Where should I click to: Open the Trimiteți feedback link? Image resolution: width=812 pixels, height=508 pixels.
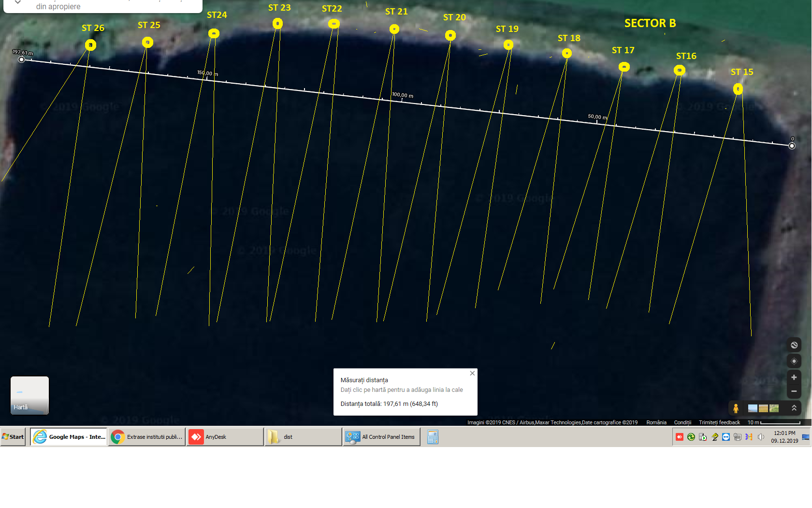click(x=719, y=422)
